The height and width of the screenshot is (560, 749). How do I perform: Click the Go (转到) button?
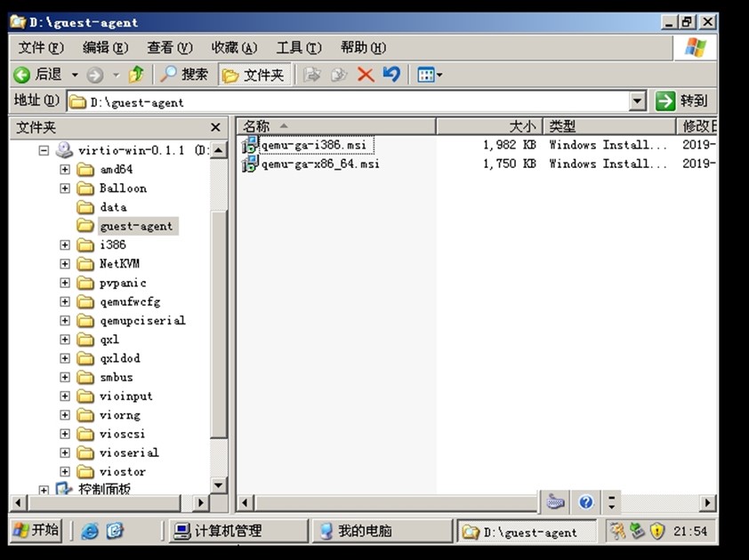[x=681, y=101]
